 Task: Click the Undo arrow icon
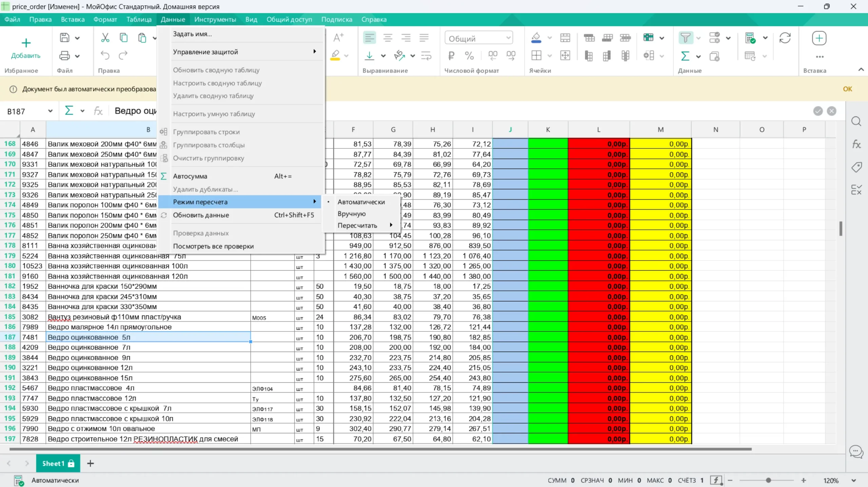click(x=105, y=55)
